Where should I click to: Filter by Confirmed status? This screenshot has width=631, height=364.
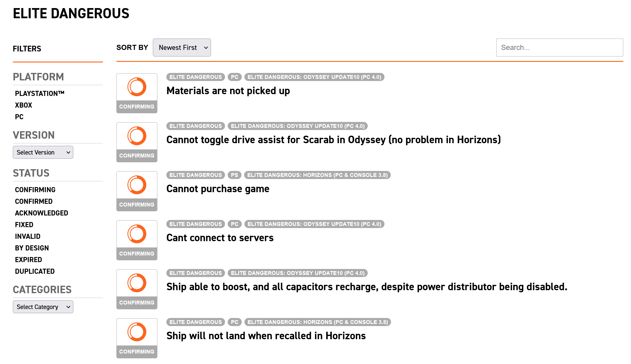34,201
